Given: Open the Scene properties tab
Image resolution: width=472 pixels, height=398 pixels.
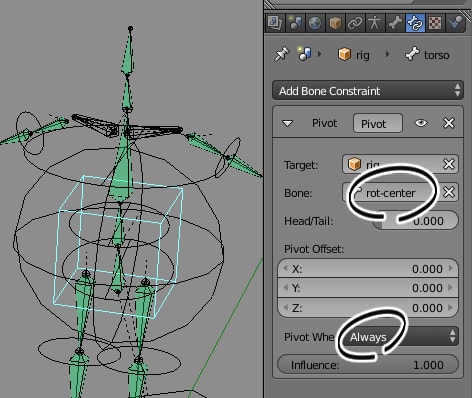Looking at the screenshot, I should point(295,23).
